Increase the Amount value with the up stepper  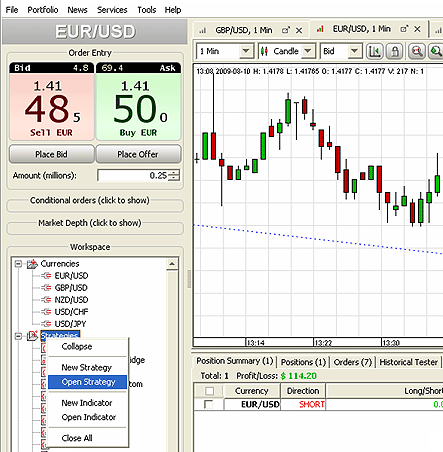(174, 172)
